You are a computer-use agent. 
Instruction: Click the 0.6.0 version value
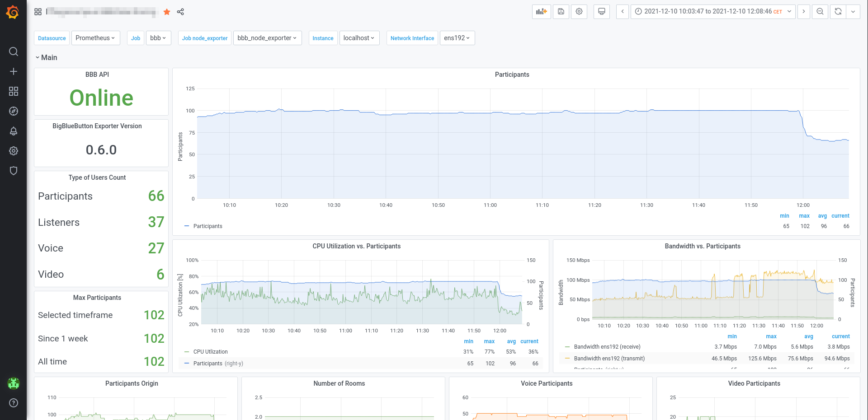pos(101,150)
